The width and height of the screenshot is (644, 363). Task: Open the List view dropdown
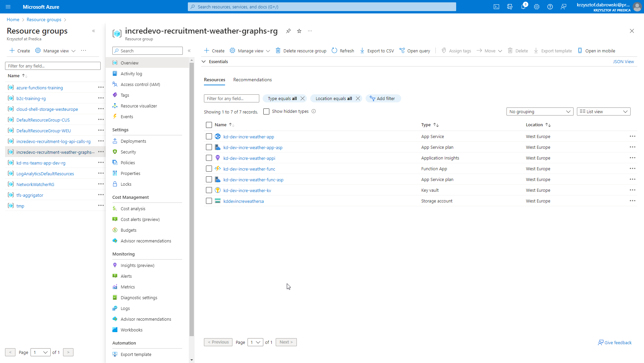click(x=603, y=111)
